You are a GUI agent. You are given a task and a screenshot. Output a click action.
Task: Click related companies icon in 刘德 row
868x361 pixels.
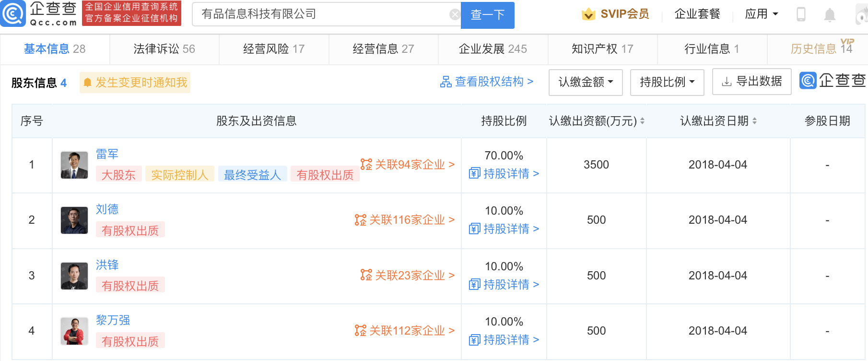[x=361, y=220]
